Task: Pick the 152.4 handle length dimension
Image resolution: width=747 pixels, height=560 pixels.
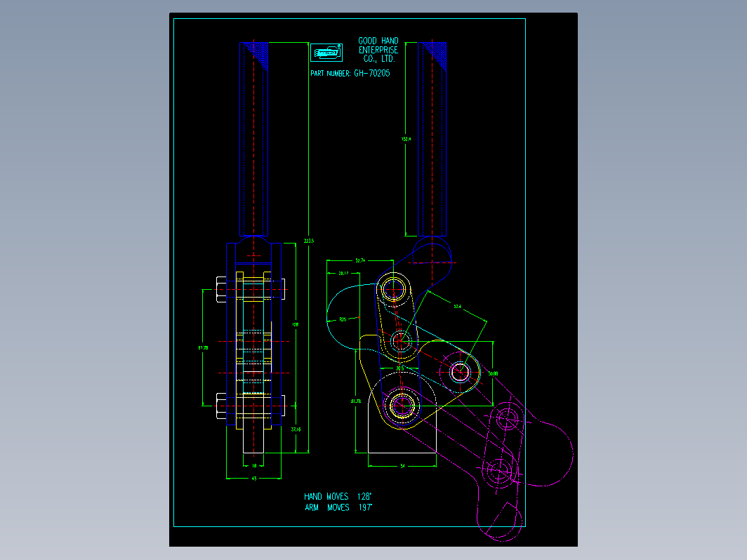Action: click(x=406, y=140)
